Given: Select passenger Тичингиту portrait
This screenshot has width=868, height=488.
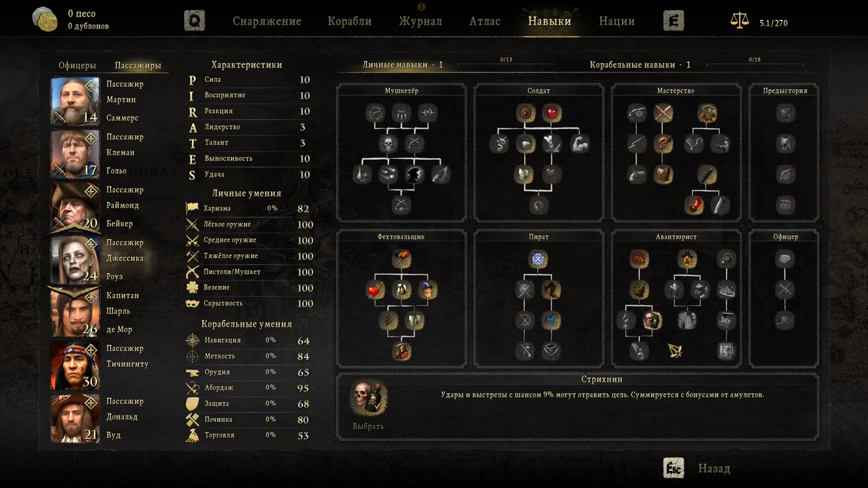Looking at the screenshot, I should (75, 365).
